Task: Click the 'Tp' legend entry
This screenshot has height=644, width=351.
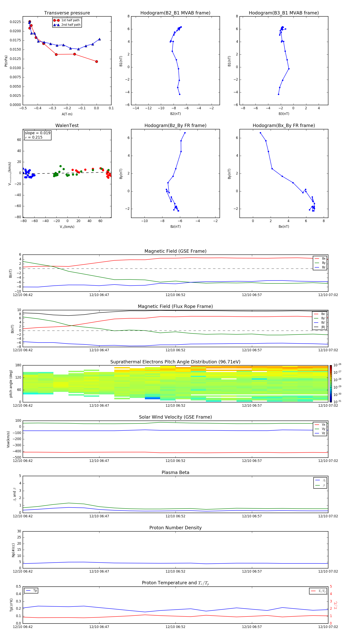Action: (x=31, y=591)
